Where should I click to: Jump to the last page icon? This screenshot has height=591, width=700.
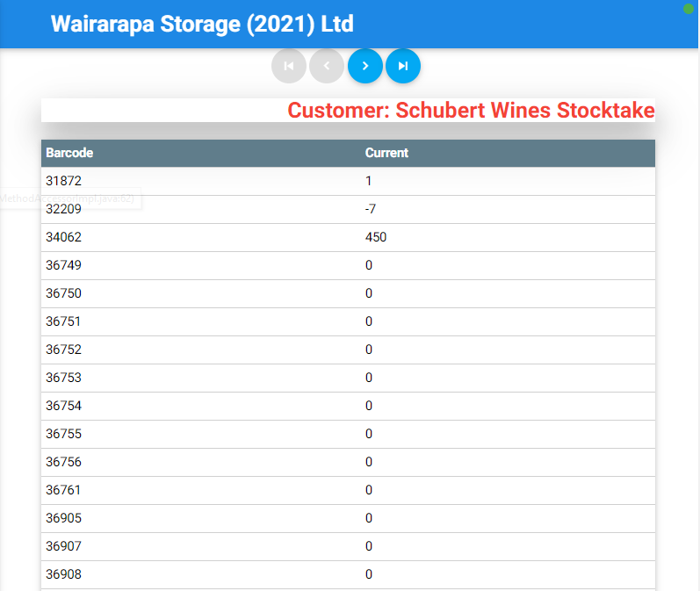(403, 66)
